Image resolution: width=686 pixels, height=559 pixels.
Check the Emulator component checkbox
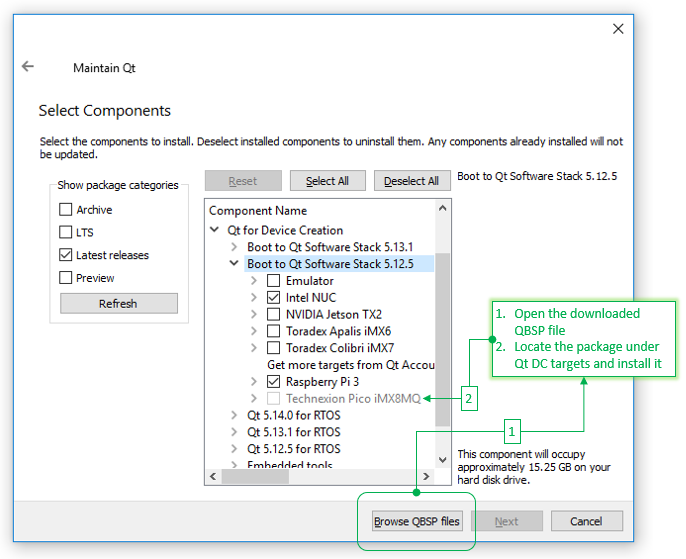click(x=274, y=281)
